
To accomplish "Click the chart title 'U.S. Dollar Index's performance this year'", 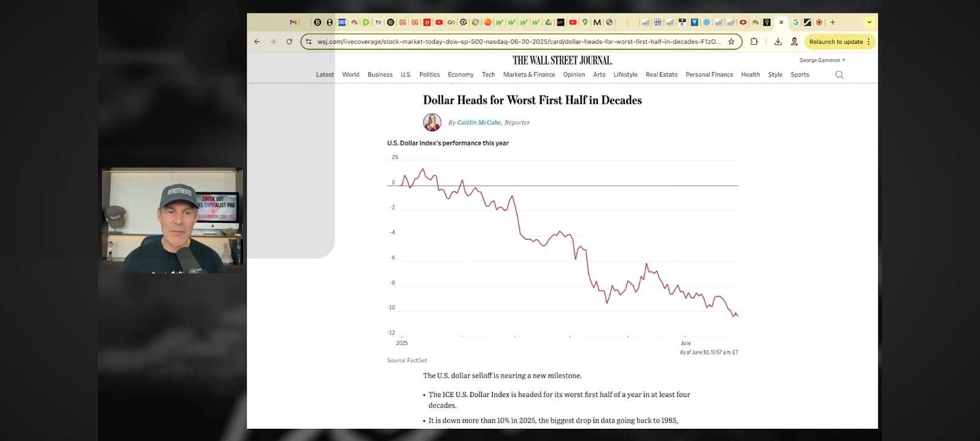I will 448,143.
